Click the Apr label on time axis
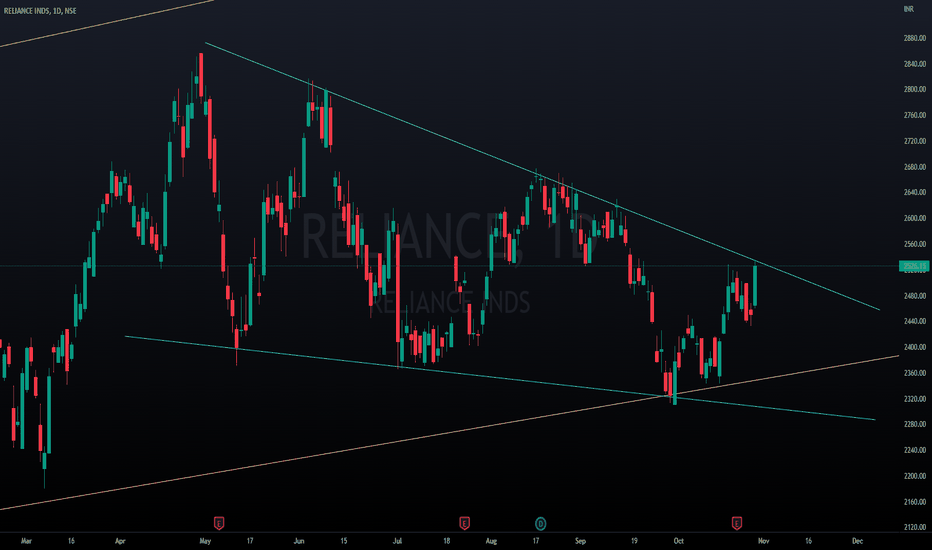932x550 pixels. tap(120, 541)
